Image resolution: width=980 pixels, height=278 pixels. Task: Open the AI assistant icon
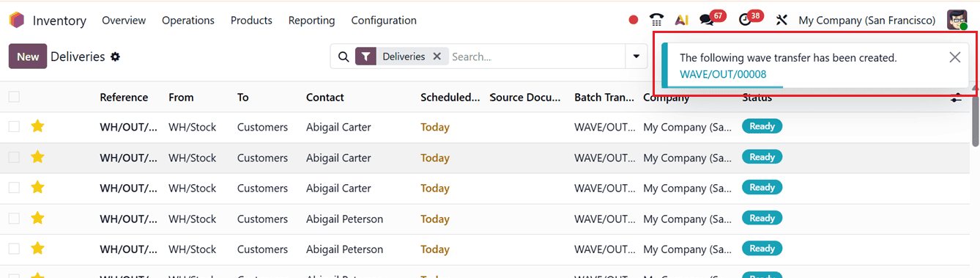[x=682, y=21]
